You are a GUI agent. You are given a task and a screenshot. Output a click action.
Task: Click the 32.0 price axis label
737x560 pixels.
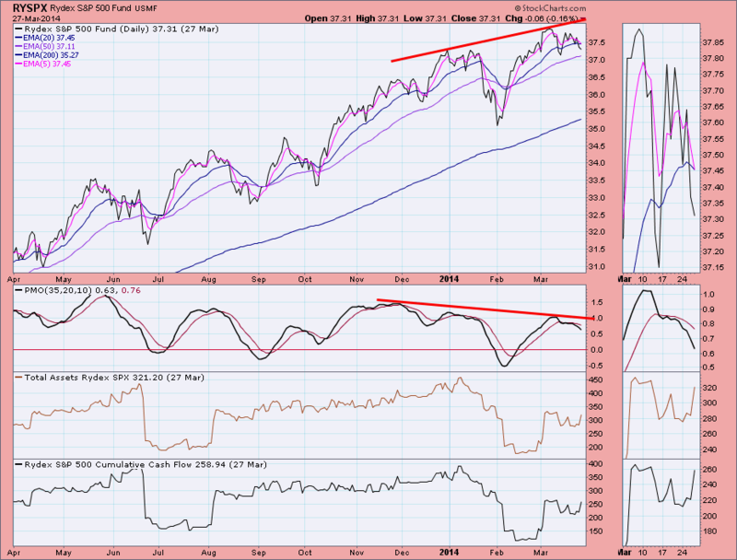click(596, 232)
